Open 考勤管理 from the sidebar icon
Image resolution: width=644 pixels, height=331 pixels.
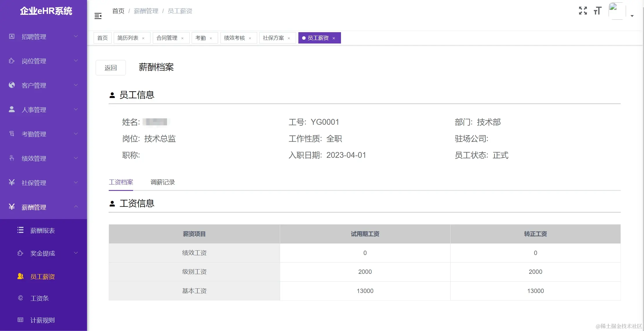(x=12, y=134)
